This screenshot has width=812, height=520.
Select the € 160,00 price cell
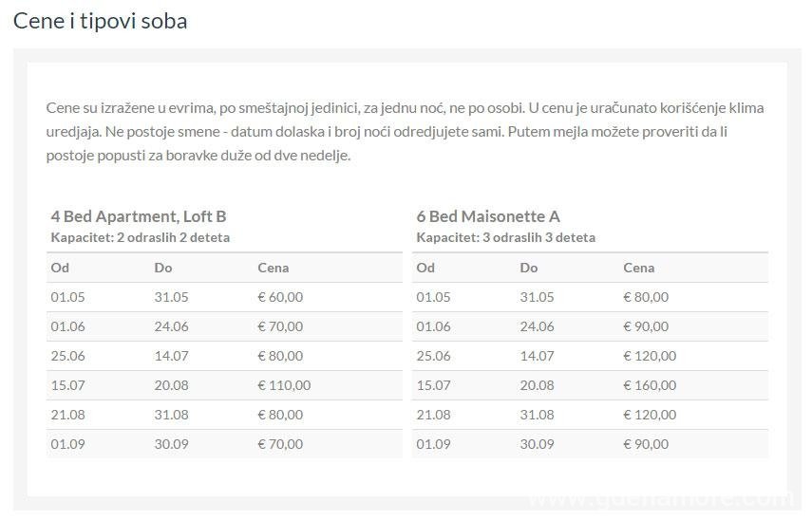coord(650,385)
